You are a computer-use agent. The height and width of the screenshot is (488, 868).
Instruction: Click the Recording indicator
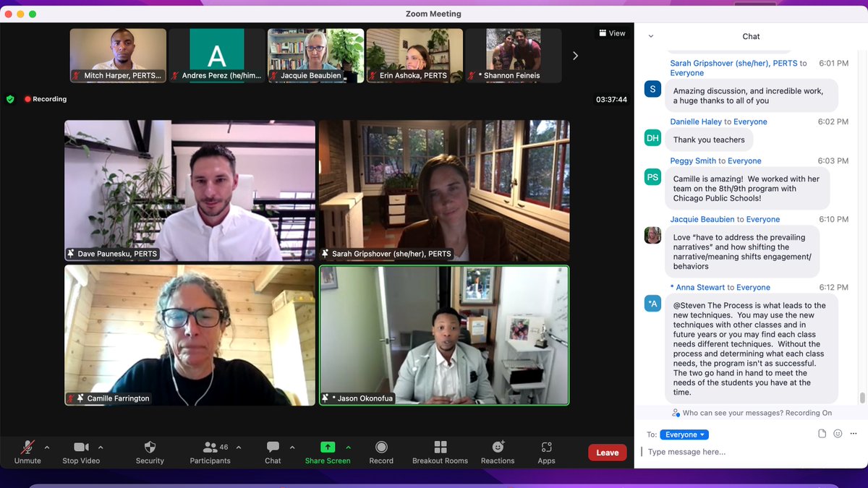[x=45, y=99]
